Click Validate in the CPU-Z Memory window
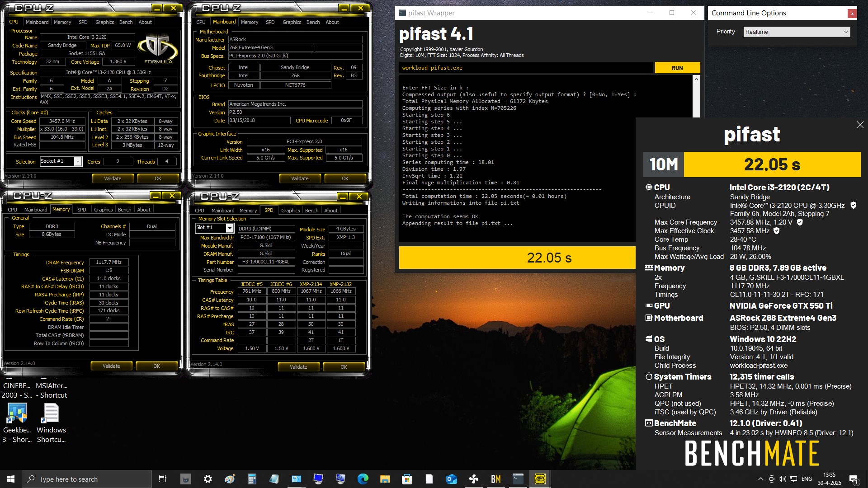This screenshot has width=868, height=488. point(111,366)
